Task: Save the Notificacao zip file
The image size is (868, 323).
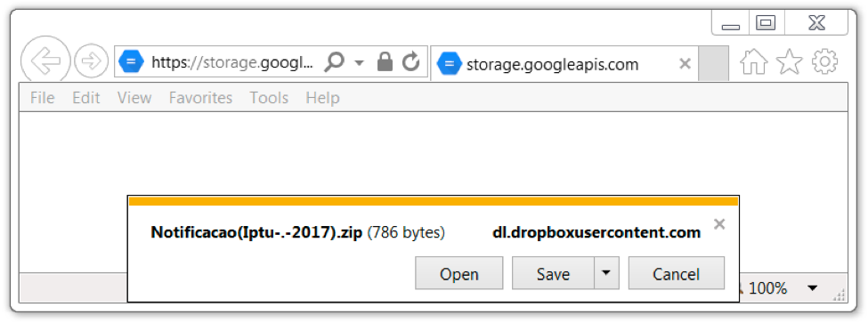Action: [553, 272]
